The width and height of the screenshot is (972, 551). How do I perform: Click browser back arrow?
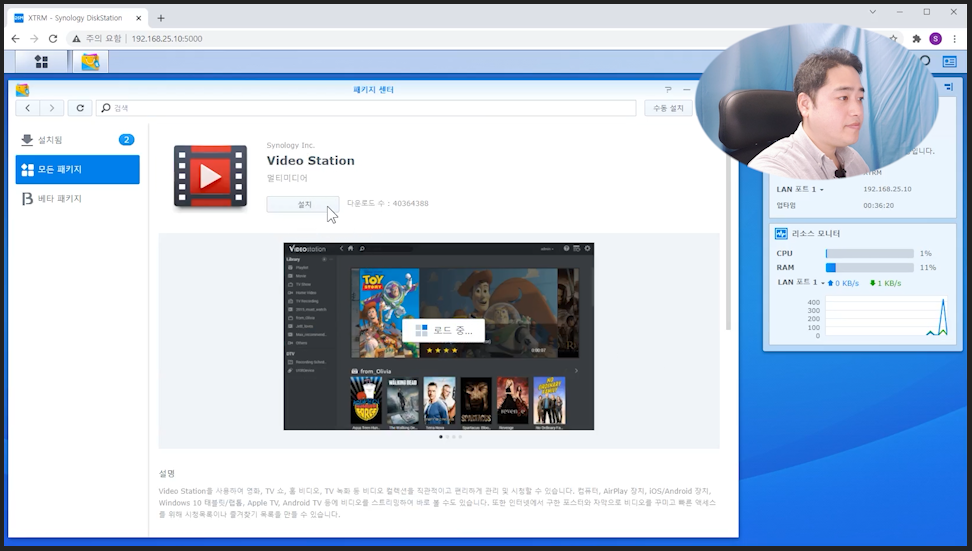coord(15,38)
